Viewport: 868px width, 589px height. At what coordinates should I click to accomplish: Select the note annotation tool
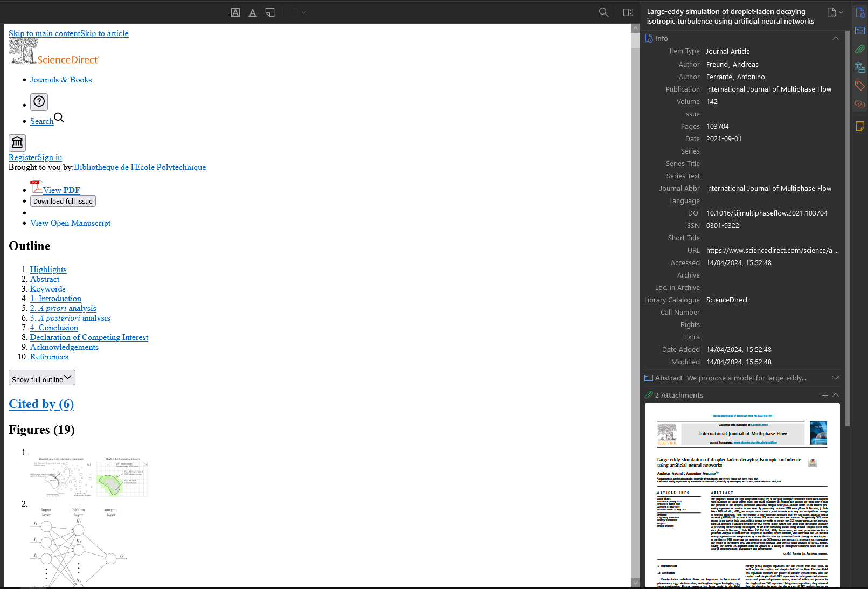coord(270,12)
